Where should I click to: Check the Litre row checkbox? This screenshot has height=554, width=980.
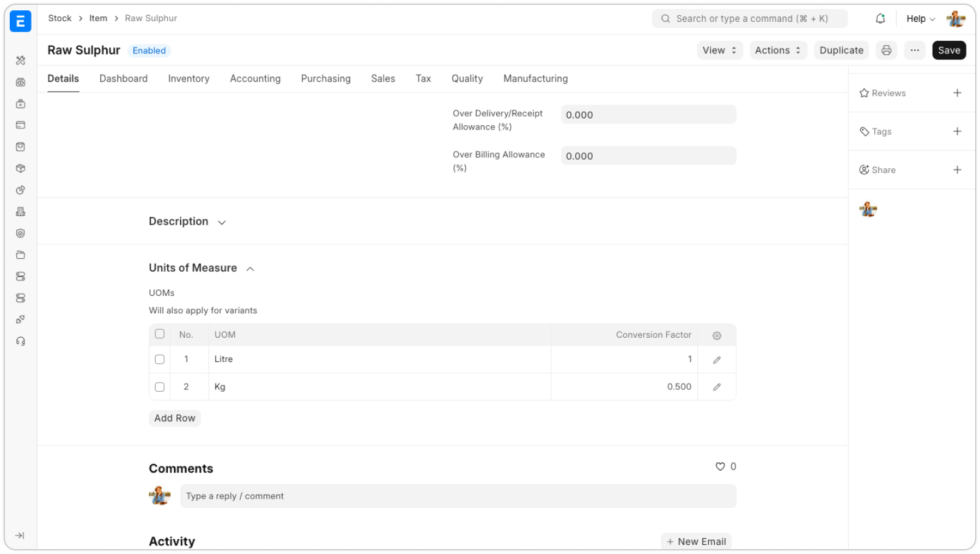pos(160,360)
